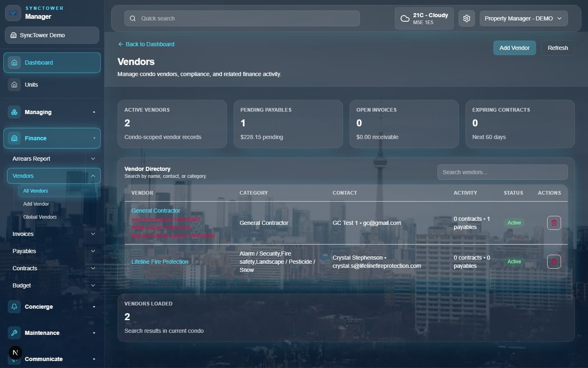
Task: Expand the Arrears Report chevron
Action: click(x=93, y=159)
